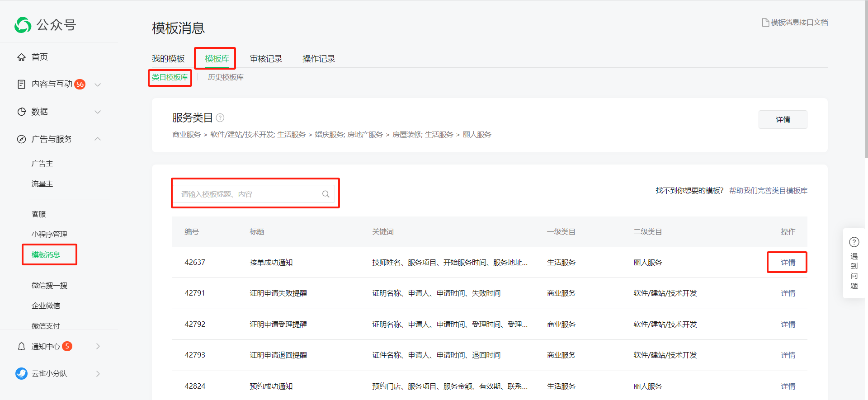Click the document icon for 模板消息接口文档
868x400 pixels.
[x=765, y=23]
